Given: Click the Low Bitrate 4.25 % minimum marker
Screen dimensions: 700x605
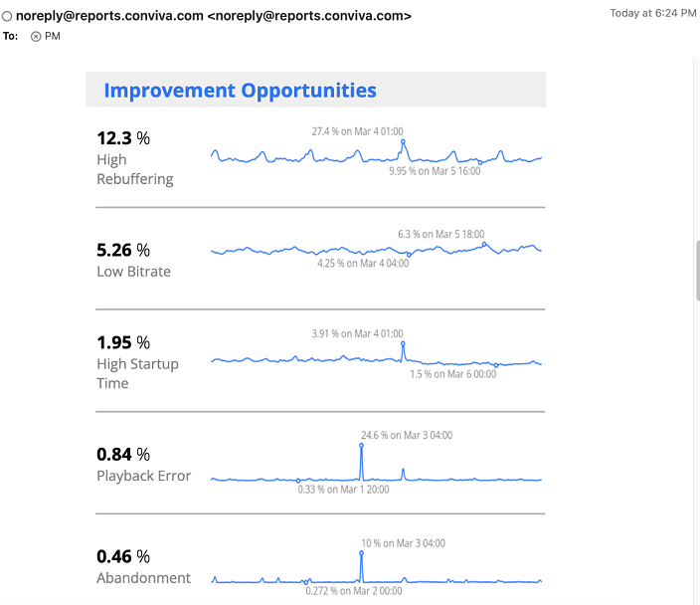Looking at the screenshot, I should coord(409,255).
